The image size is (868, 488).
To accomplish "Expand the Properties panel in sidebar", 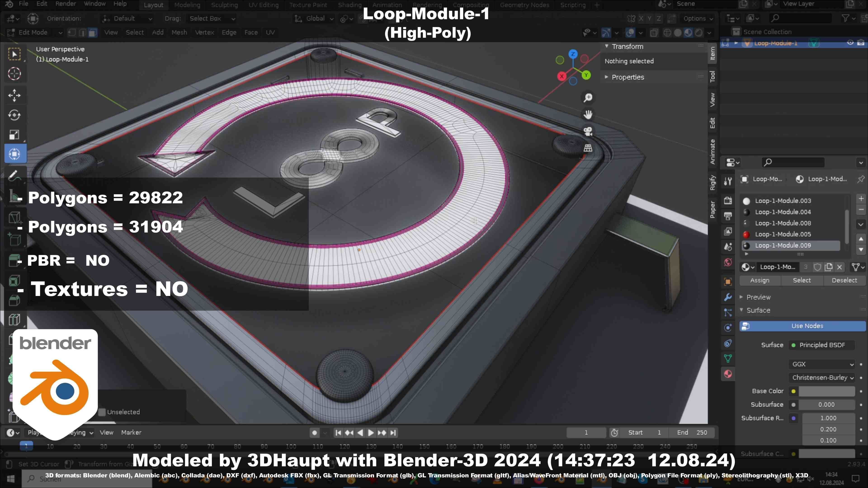I will click(x=627, y=77).
